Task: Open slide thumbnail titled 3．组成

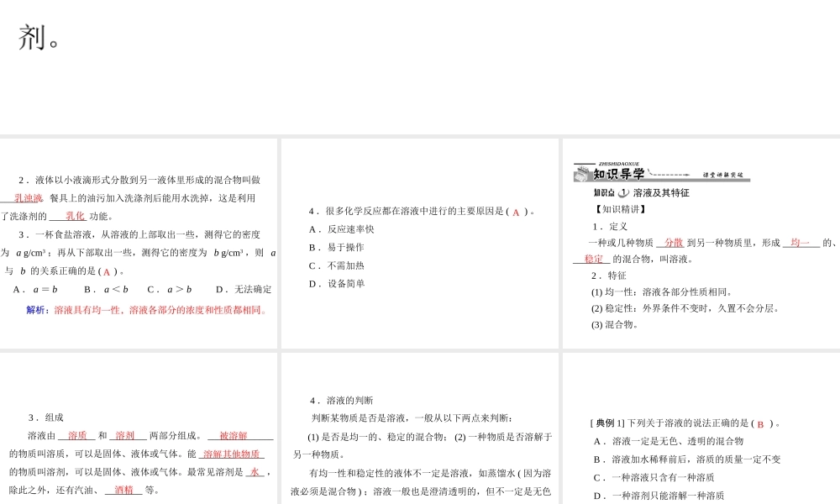Action: pos(139,428)
